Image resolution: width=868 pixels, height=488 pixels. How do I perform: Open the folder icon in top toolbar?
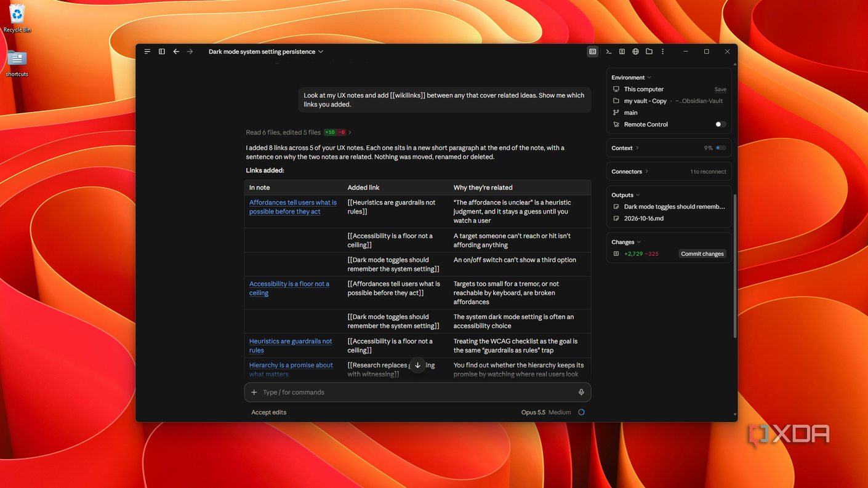coord(649,52)
